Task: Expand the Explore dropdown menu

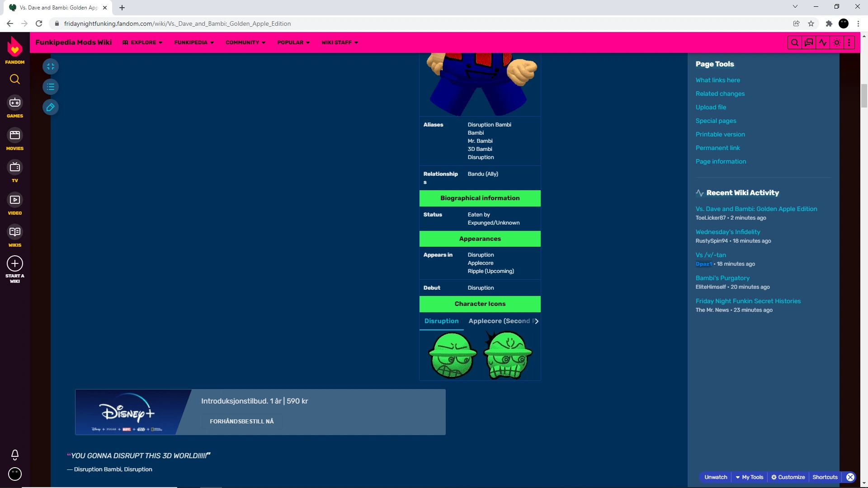Action: [x=142, y=42]
